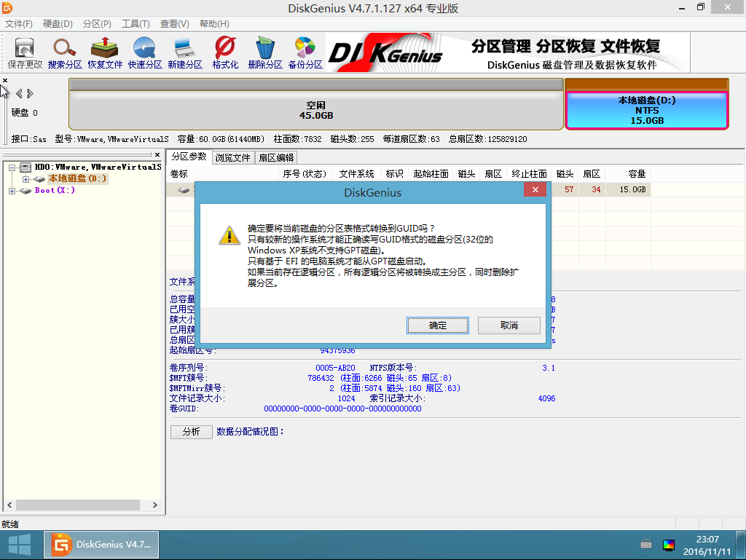Screen dimensions: 746x560
Task: Open the 工具(T) menu
Action: click(136, 24)
